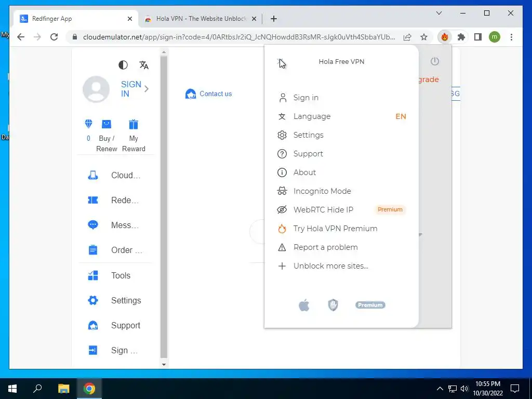Viewport: 532px width, 399px height.
Task: Click the Contact us link
Action: 209,94
